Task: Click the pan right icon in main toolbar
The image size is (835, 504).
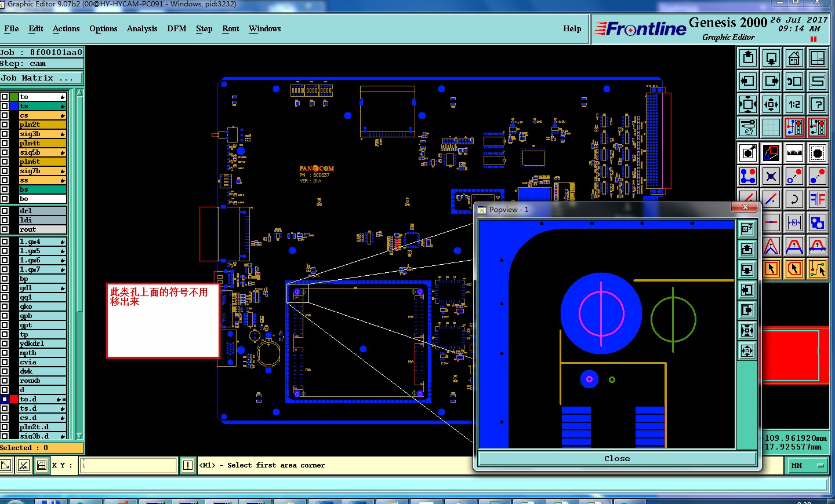Action: [771, 81]
